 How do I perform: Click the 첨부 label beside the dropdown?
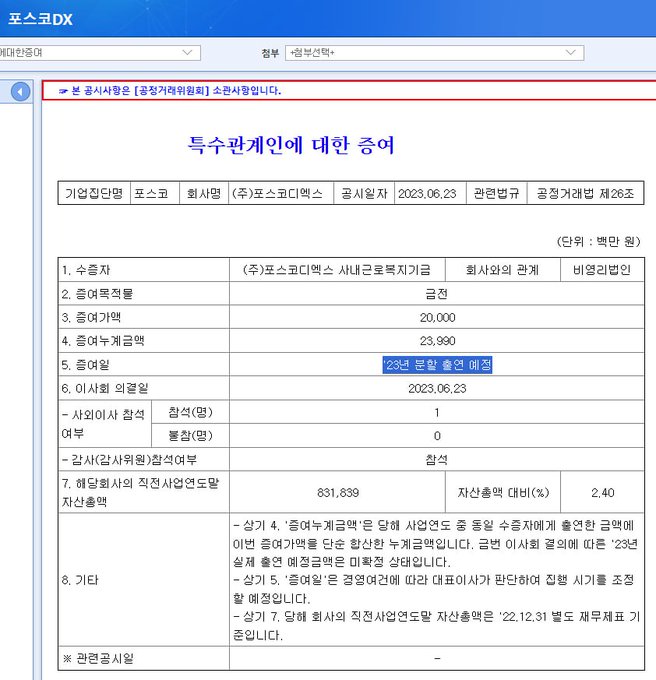click(x=270, y=53)
